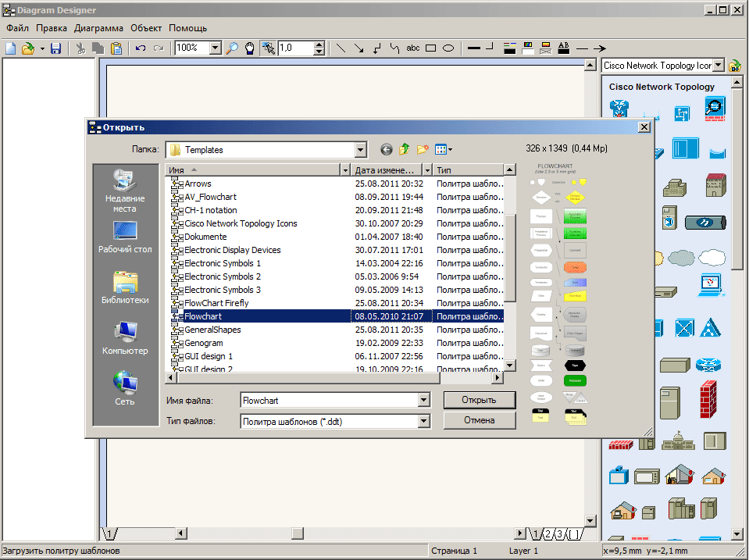Create a new folder in Templates
The image size is (749, 560).
click(x=423, y=150)
